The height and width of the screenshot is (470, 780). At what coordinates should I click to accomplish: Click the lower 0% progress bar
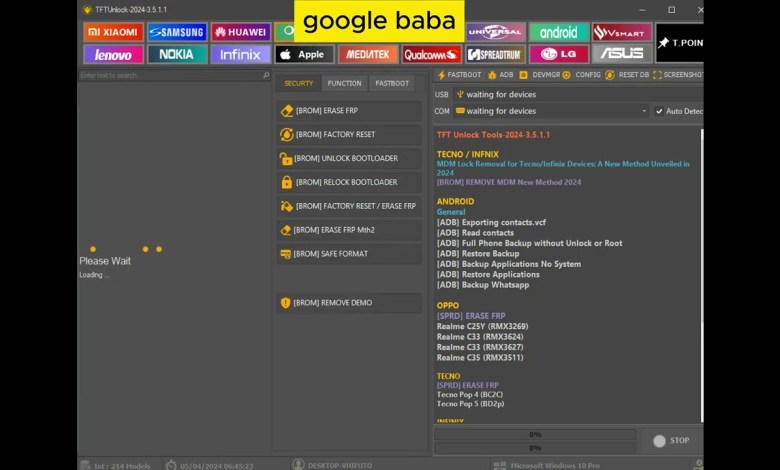click(535, 448)
